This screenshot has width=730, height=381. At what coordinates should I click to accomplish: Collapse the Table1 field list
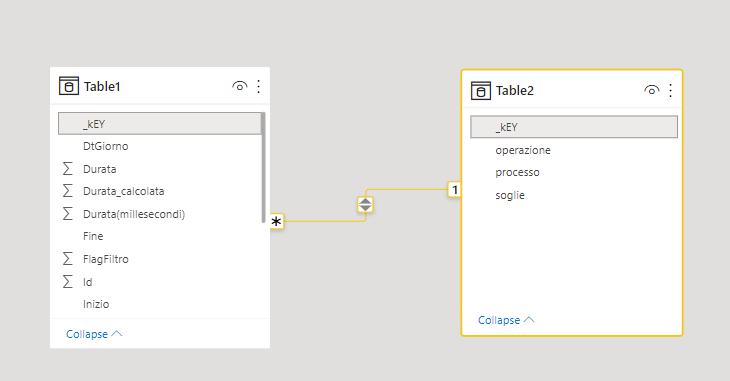pyautogui.click(x=94, y=334)
